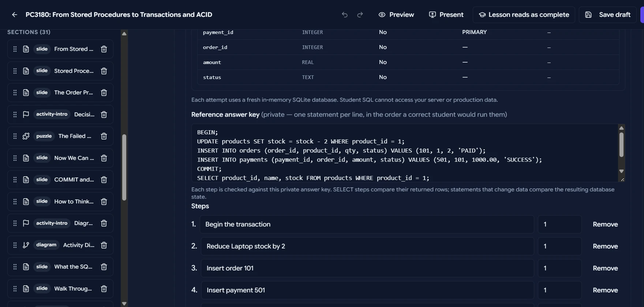Edit step 2 'Reduce Laptop stock by 2' field

point(367,246)
